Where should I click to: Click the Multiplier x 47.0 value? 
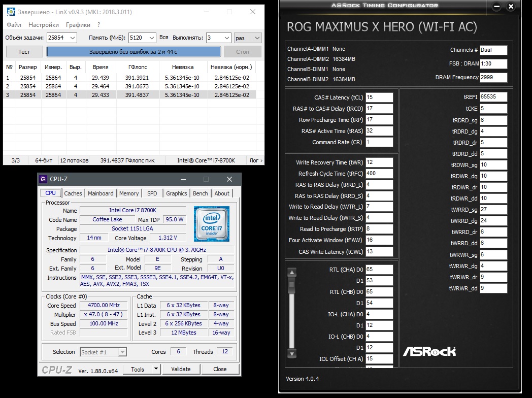click(104, 315)
